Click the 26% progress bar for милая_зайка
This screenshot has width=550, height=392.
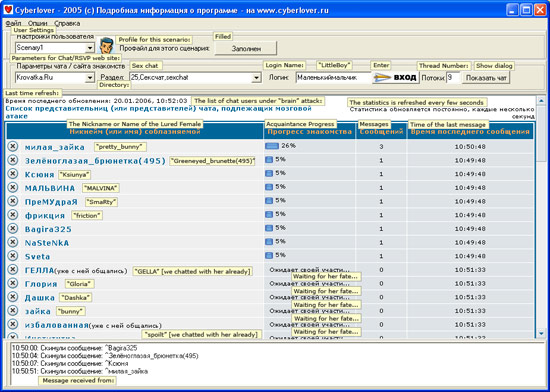272,146
